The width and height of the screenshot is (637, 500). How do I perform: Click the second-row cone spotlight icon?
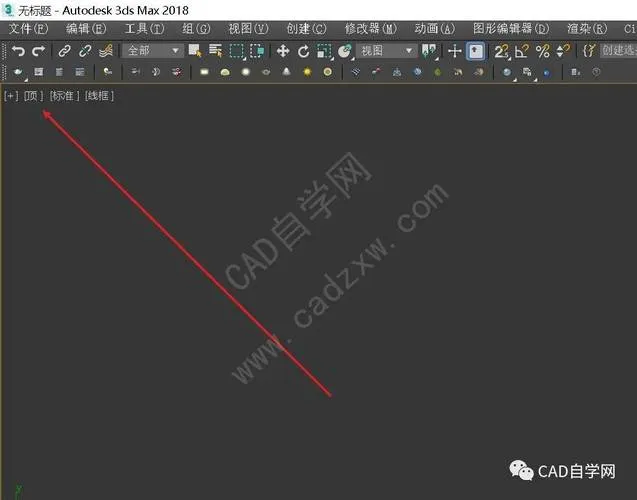coord(286,72)
